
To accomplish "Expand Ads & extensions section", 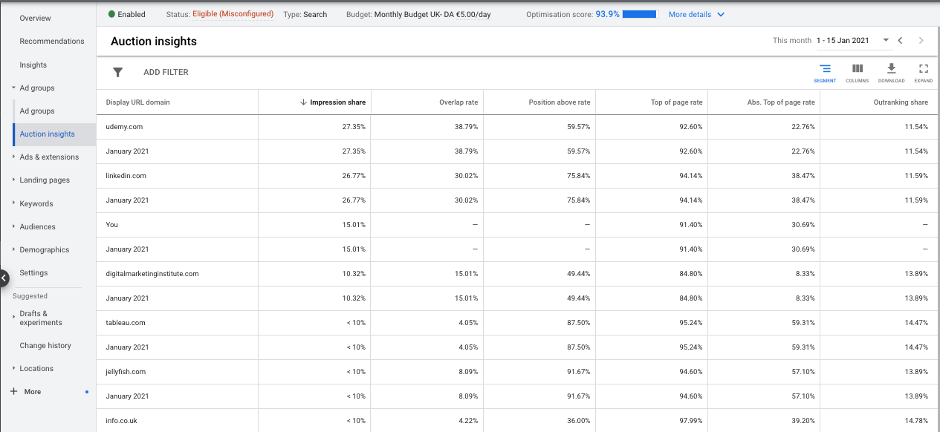I will (14, 157).
